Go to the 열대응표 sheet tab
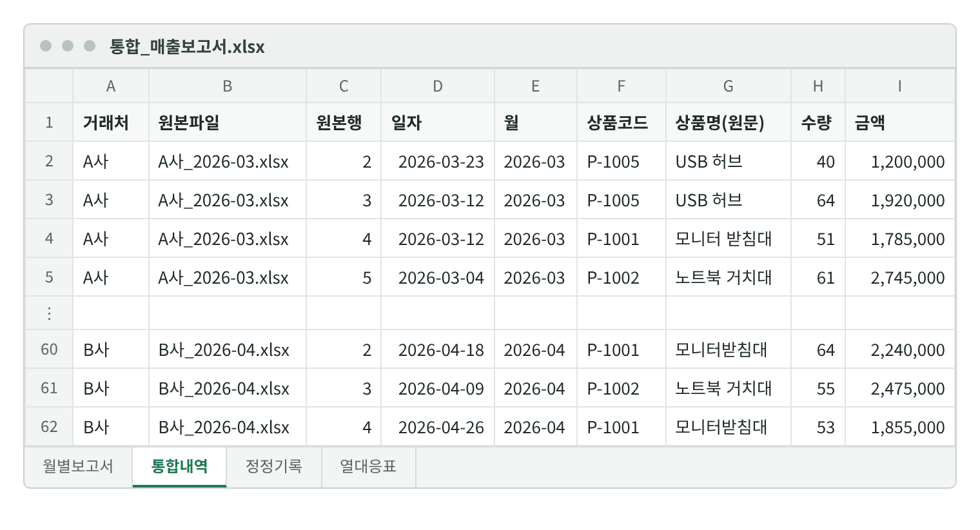Viewport: 980px width, 530px height. click(x=368, y=466)
